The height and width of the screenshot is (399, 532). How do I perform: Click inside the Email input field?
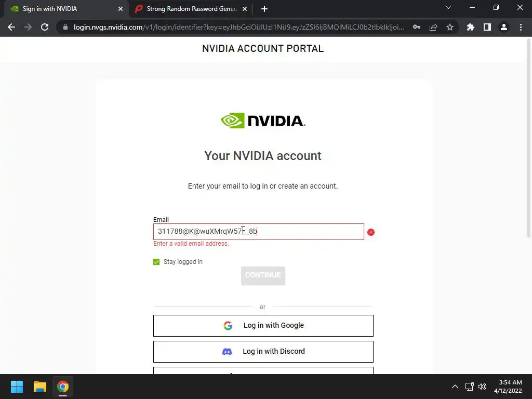pos(259,232)
